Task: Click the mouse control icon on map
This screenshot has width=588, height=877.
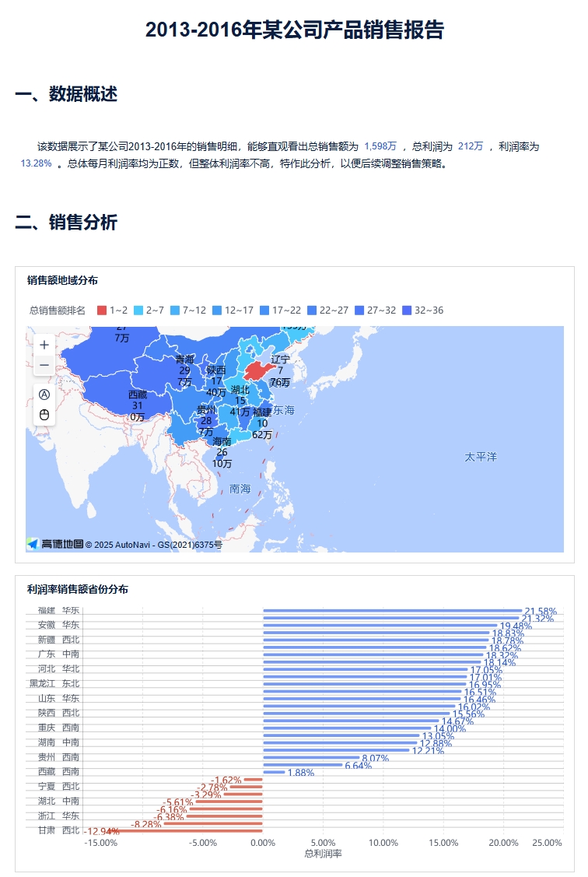Action: (44, 415)
